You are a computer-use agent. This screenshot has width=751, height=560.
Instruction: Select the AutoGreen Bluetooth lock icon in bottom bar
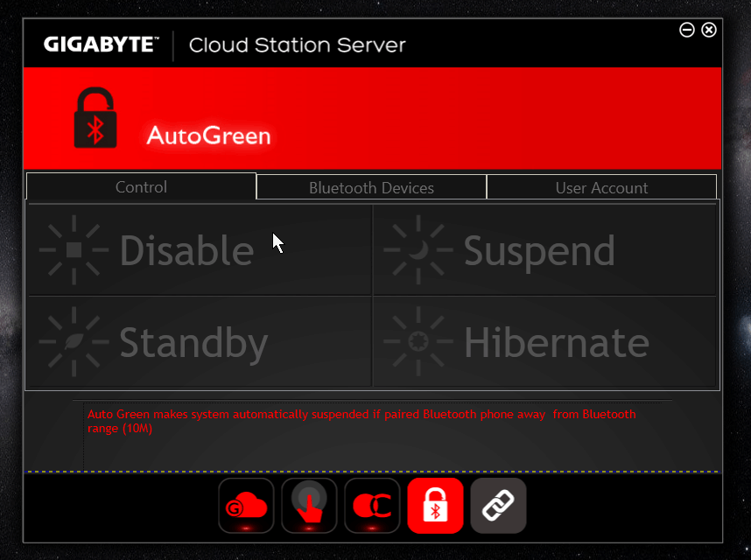(435, 506)
